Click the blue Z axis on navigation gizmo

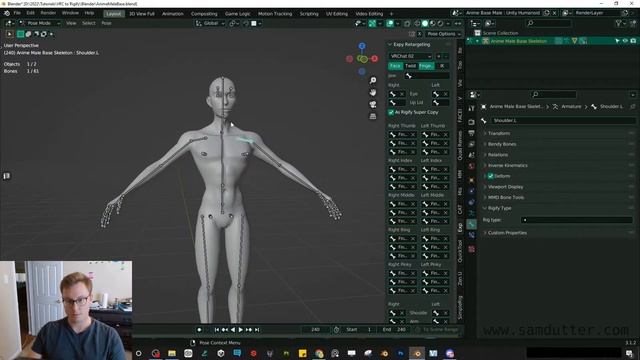point(362,46)
